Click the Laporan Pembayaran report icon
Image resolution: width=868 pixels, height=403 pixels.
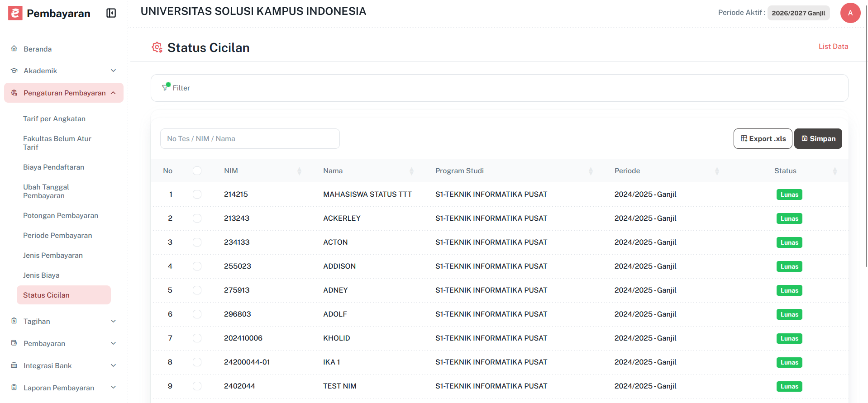coord(14,388)
